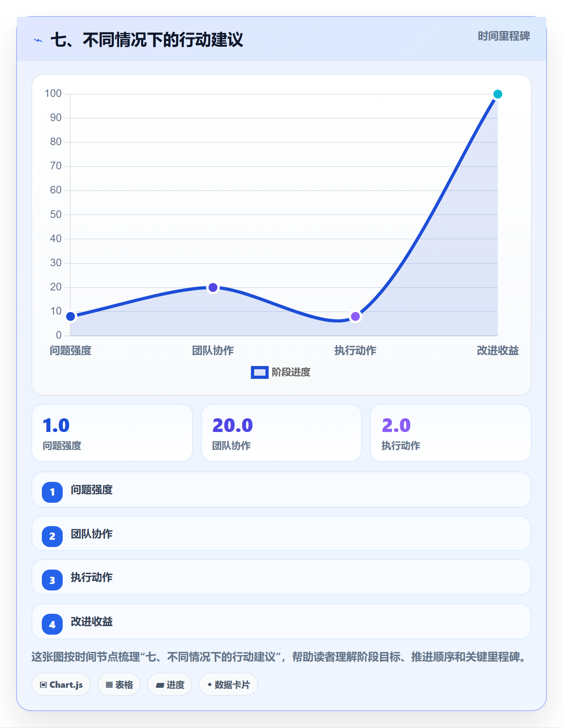Click the 时间里程碑 label in header

503,36
